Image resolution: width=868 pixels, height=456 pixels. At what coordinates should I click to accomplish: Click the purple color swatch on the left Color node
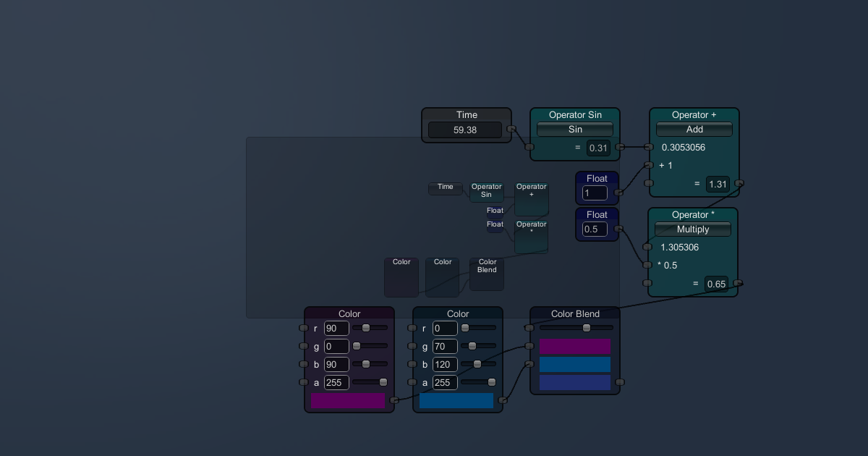point(349,400)
